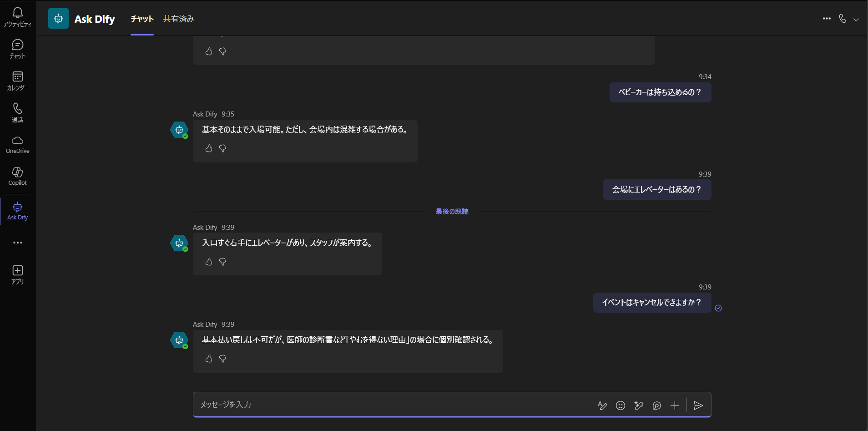Viewport: 868px width, 431px height.
Task: Open Copilot from the left sidebar
Action: 17,177
